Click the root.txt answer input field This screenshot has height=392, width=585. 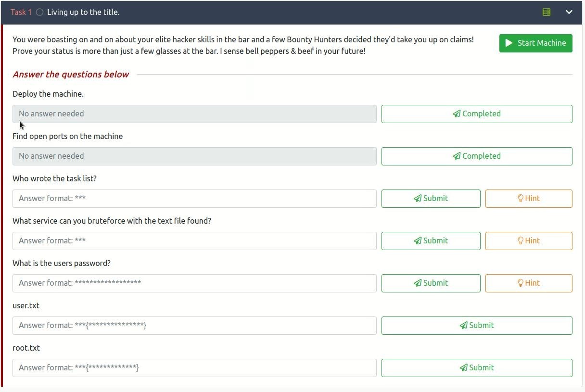194,368
